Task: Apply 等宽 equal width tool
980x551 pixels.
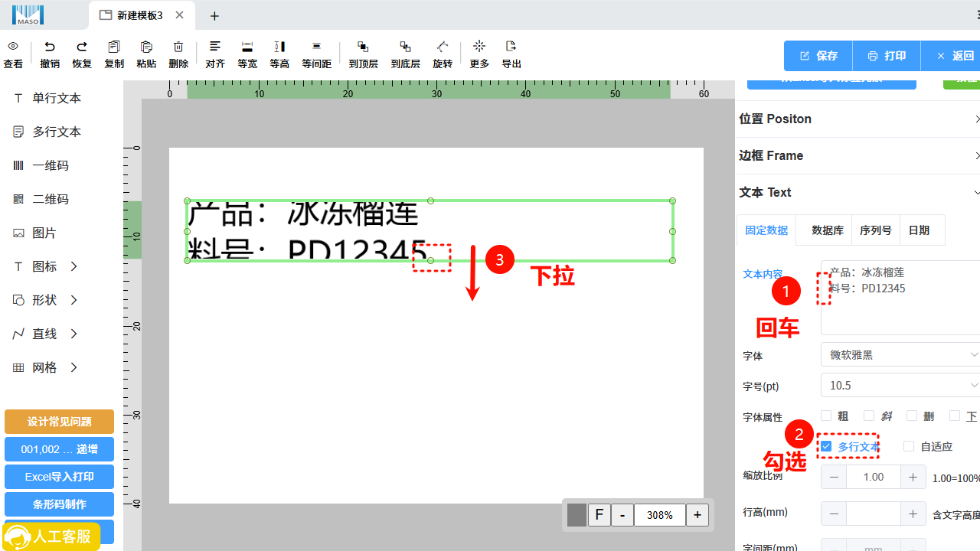Action: pyautogui.click(x=247, y=47)
